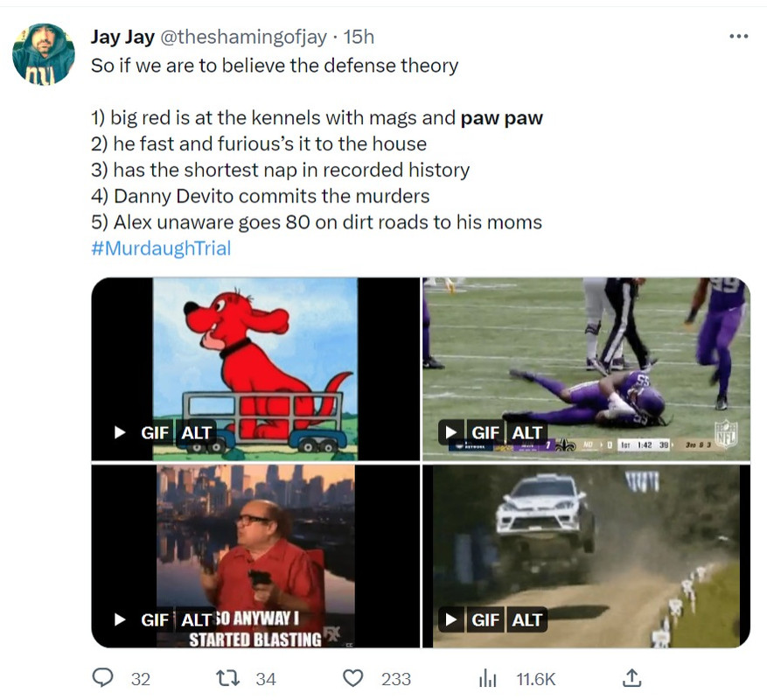Viewport: 767px width, 700px height.
Task: Open the #MurdaughTrial hashtag link
Action: point(161,248)
